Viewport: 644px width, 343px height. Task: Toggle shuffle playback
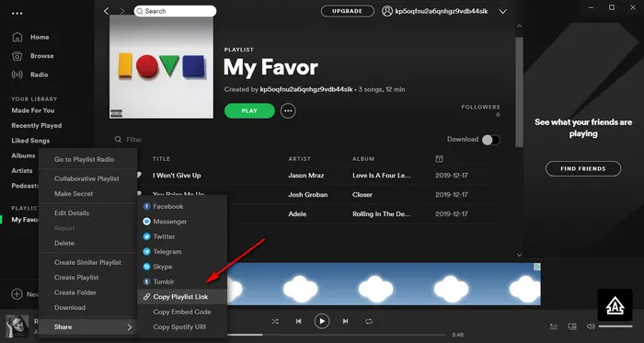point(275,321)
